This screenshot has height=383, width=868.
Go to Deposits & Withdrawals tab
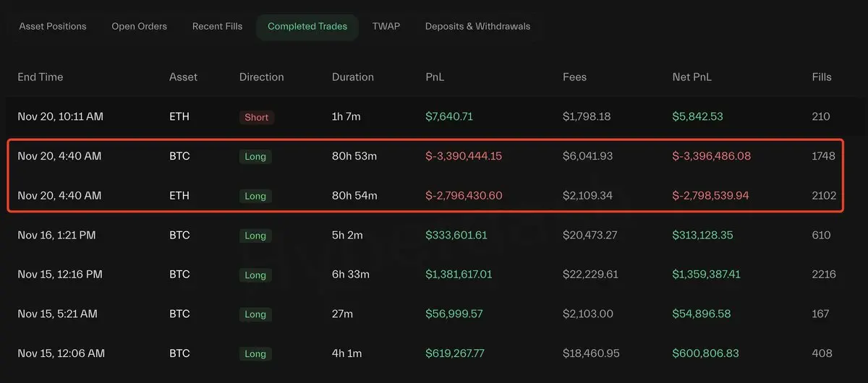click(x=477, y=27)
